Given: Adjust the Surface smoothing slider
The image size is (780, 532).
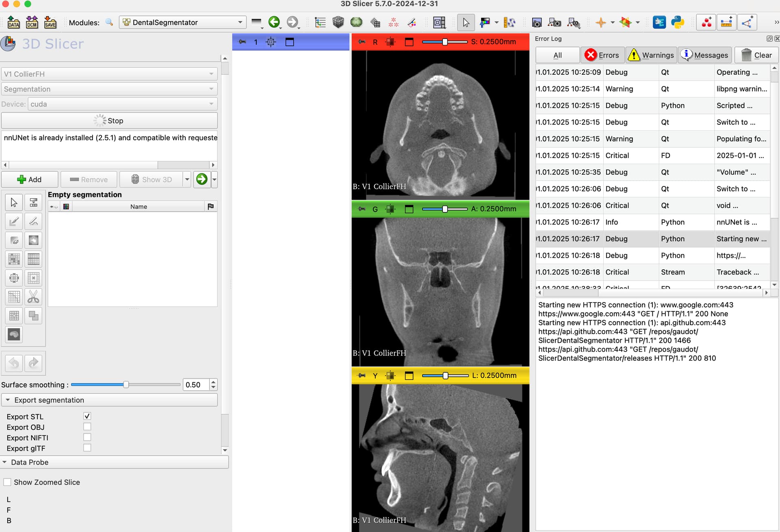Looking at the screenshot, I should click(x=126, y=384).
